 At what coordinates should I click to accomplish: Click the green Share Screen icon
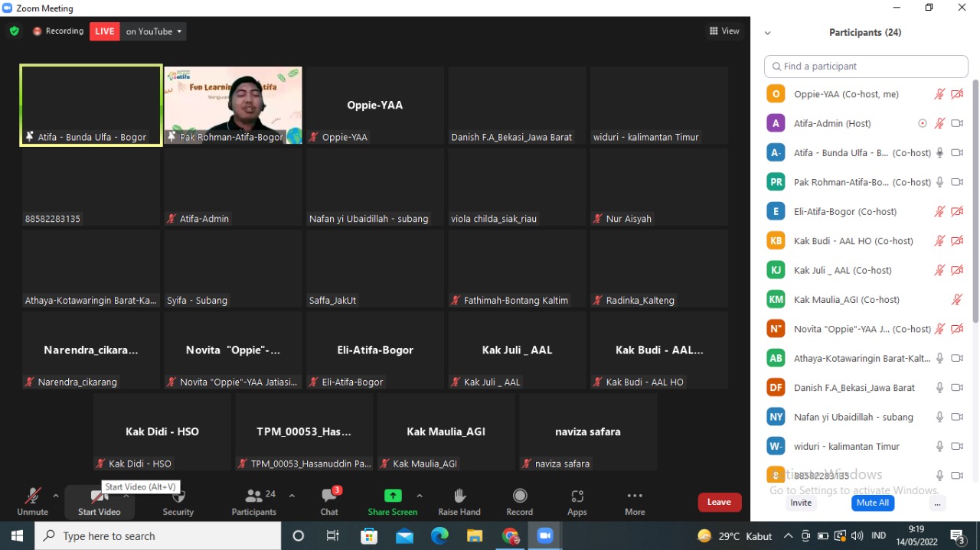393,496
